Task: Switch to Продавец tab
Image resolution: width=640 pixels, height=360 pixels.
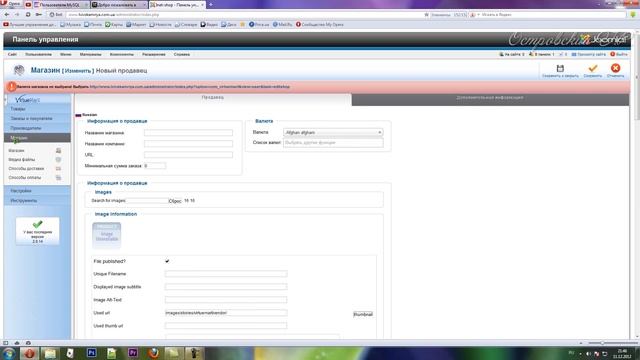Action: 213,98
